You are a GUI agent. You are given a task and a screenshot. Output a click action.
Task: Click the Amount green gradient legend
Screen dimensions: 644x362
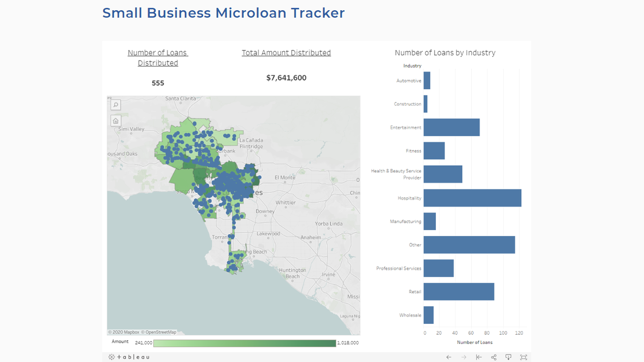point(244,343)
